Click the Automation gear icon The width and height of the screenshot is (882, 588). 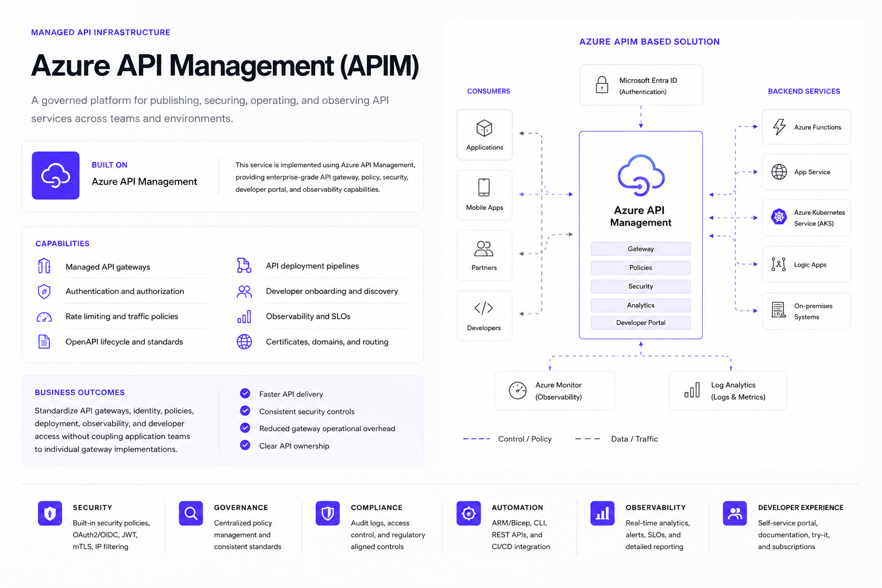click(x=469, y=513)
